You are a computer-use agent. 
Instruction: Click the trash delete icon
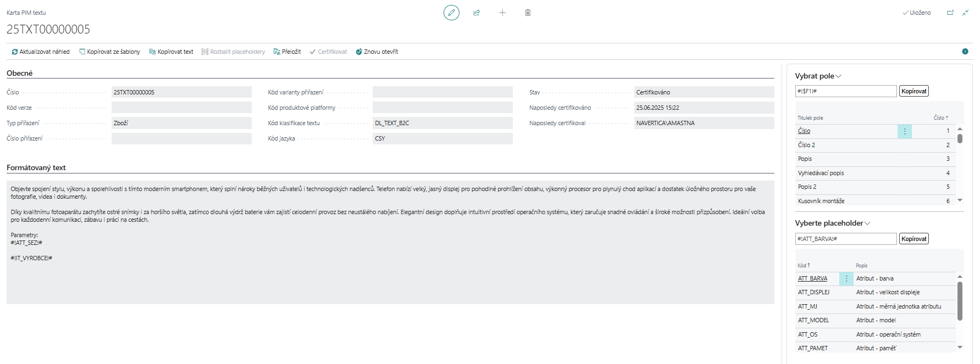tap(528, 13)
